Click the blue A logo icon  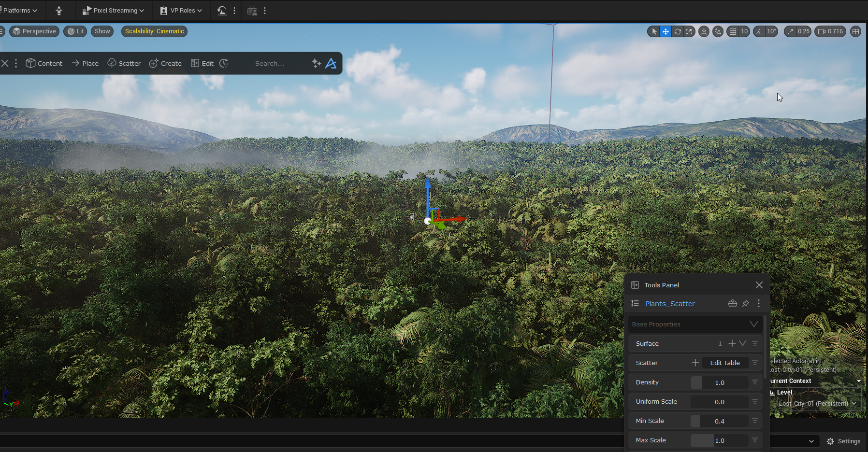331,63
